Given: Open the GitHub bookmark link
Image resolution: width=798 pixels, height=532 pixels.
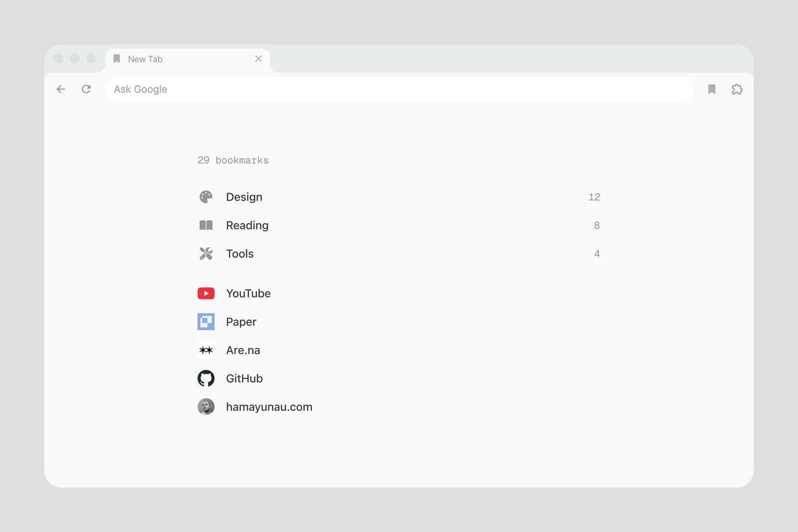Looking at the screenshot, I should 399,378.
